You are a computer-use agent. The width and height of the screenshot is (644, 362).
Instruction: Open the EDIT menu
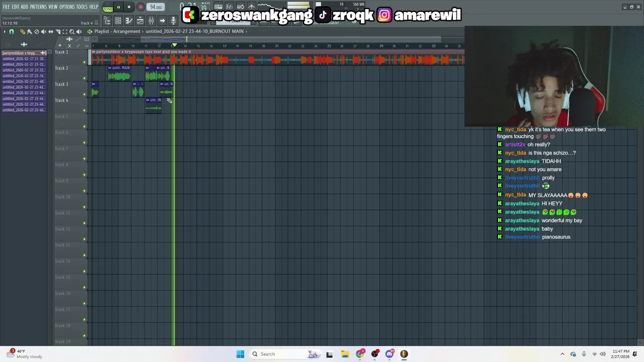16,7
